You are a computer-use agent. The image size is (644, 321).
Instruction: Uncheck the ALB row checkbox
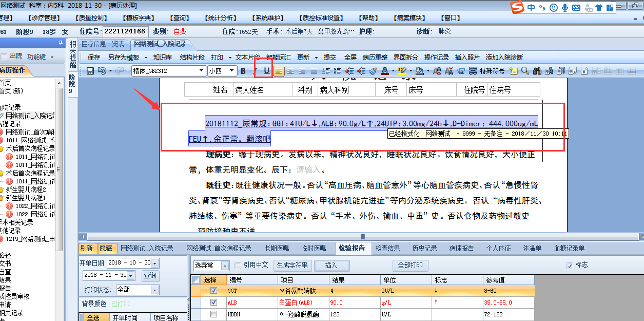pyautogui.click(x=214, y=303)
